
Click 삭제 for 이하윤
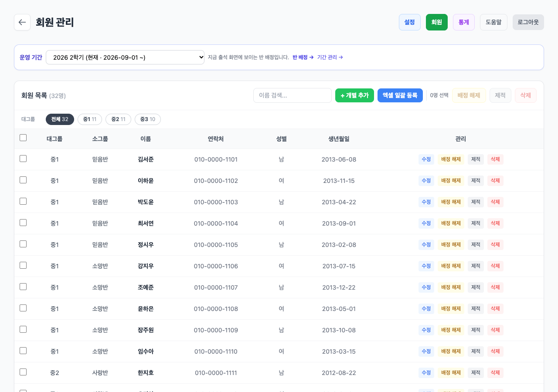pyautogui.click(x=495, y=181)
